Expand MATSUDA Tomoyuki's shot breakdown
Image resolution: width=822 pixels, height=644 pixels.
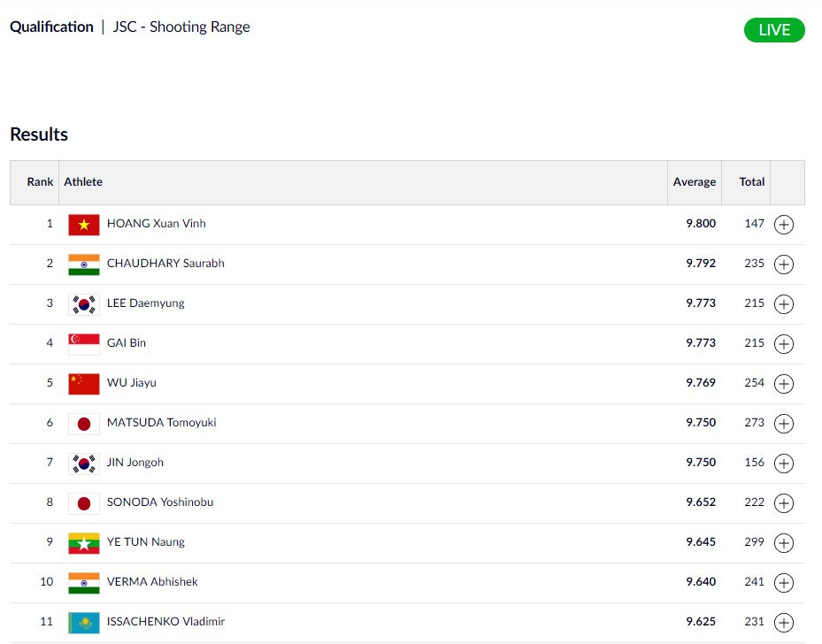tap(783, 424)
